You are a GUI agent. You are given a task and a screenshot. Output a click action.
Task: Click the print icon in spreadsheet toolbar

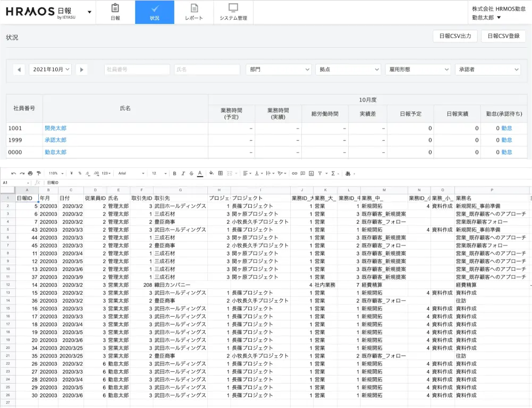point(30,173)
